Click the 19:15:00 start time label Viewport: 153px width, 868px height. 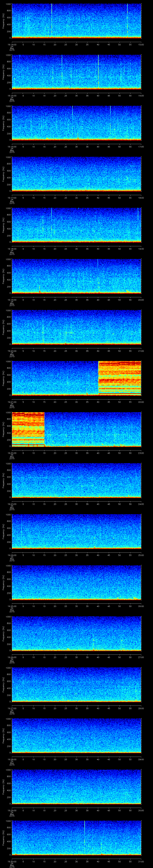tap(12, 96)
